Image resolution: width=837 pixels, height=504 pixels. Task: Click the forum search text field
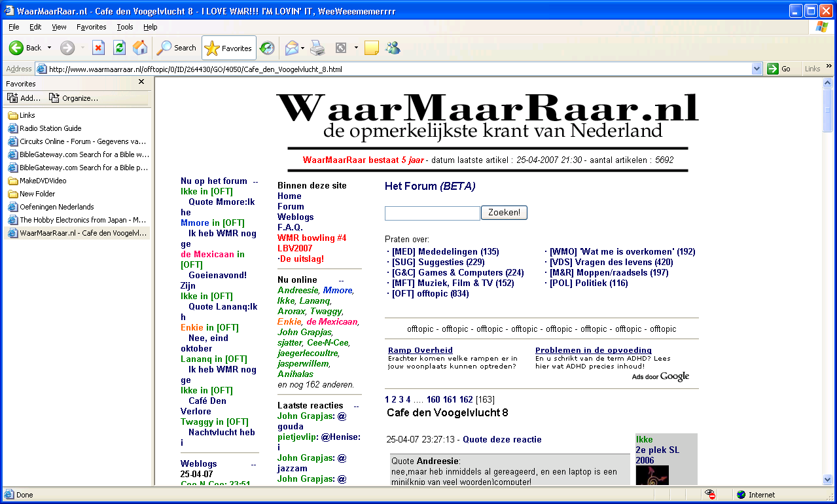point(432,213)
